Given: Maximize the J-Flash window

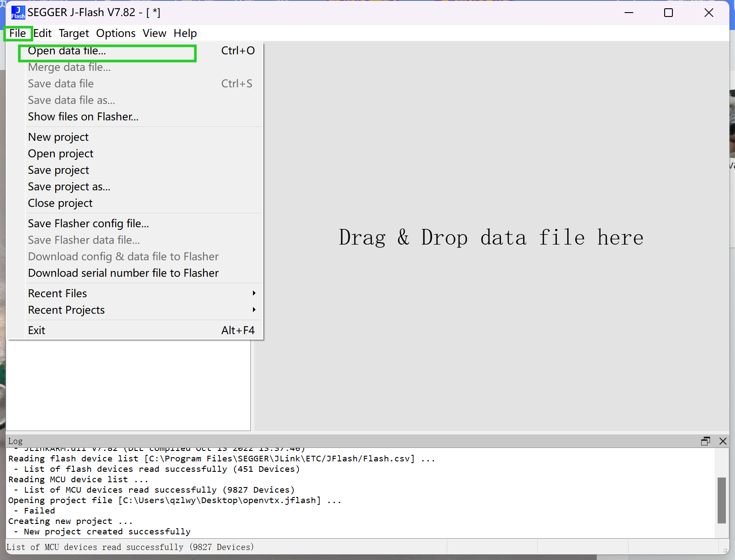Looking at the screenshot, I should [x=668, y=13].
